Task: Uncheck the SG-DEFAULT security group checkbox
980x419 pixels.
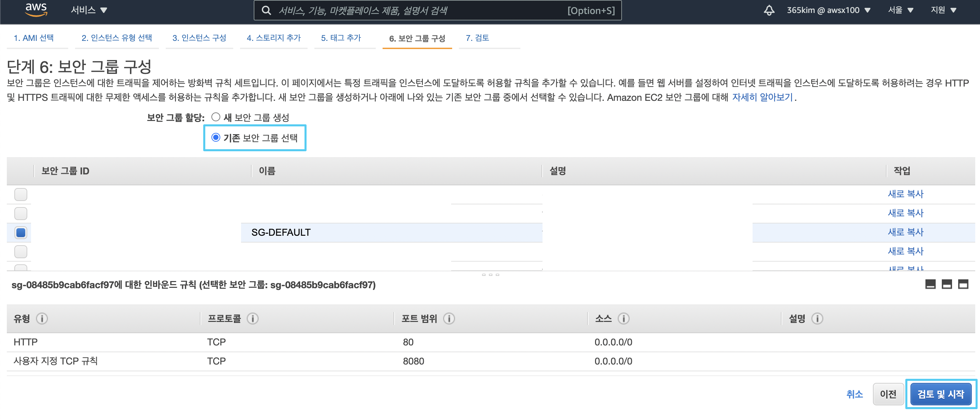Action: click(x=21, y=232)
